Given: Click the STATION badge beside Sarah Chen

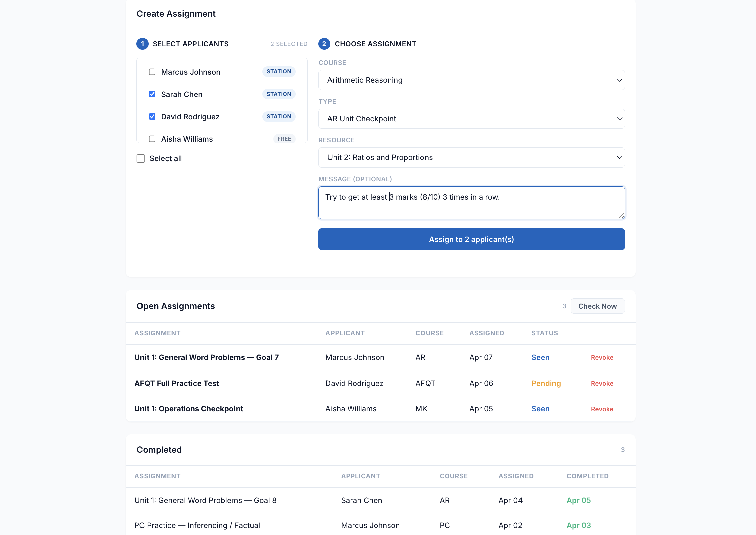Looking at the screenshot, I should click(x=278, y=94).
